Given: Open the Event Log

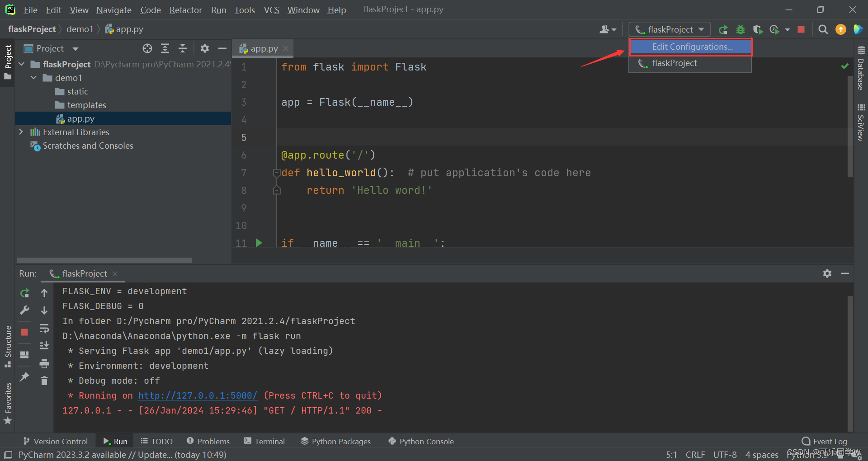Looking at the screenshot, I should 824,441.
